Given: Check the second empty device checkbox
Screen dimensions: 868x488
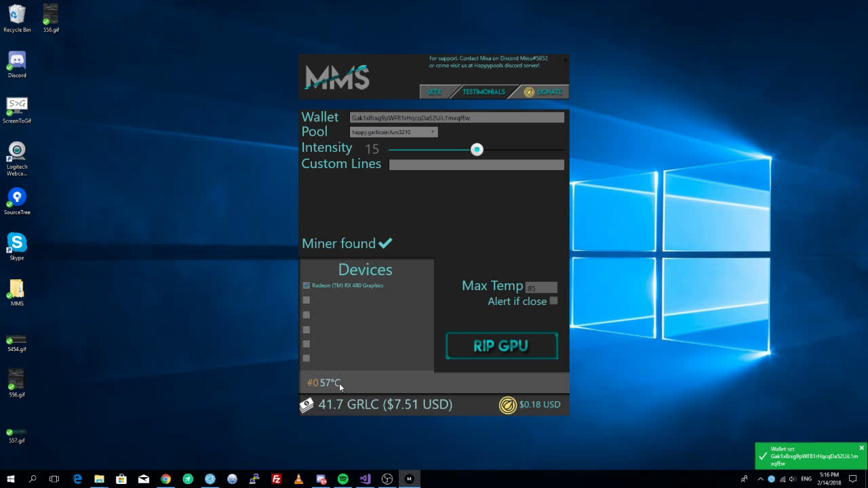Looking at the screenshot, I should [307, 314].
